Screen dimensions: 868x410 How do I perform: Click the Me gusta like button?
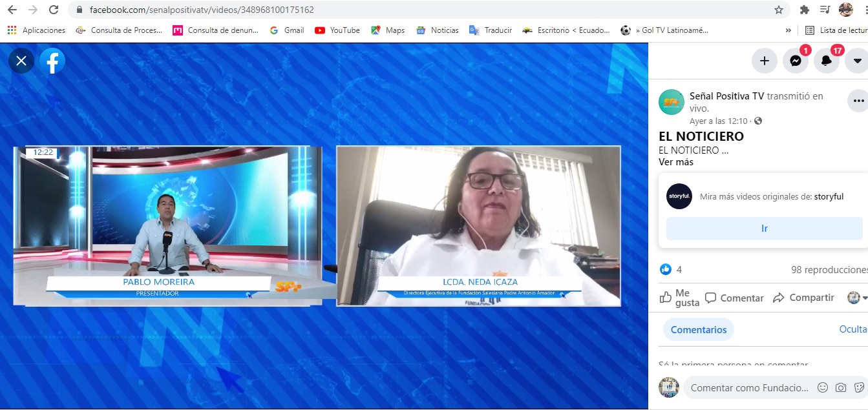(x=679, y=298)
